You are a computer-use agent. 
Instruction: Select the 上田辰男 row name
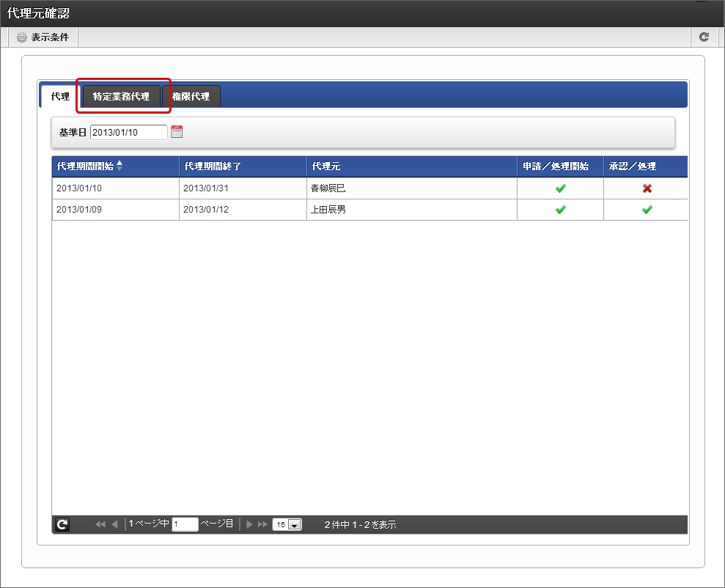[328, 210]
